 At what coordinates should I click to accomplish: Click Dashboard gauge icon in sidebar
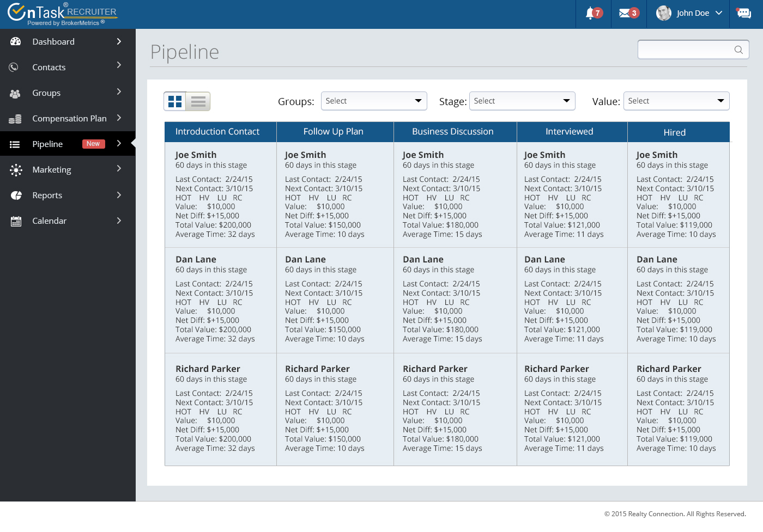[16, 41]
